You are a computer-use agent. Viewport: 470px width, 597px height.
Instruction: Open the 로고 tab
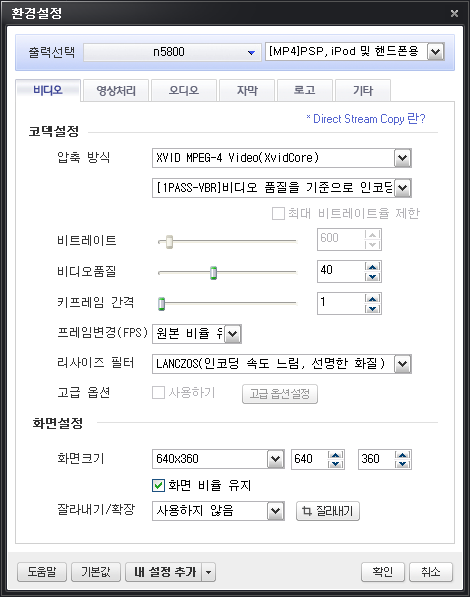[305, 91]
